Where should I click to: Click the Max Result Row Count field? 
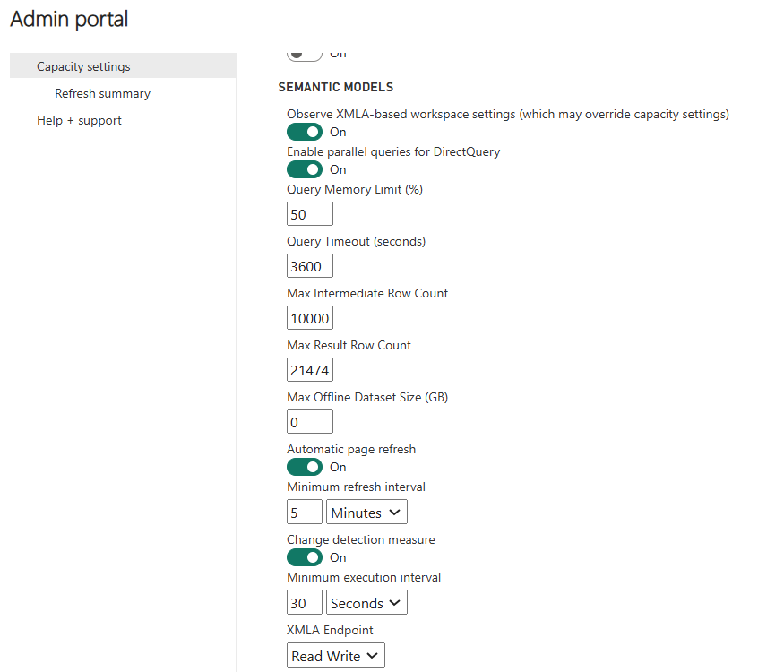(x=310, y=370)
